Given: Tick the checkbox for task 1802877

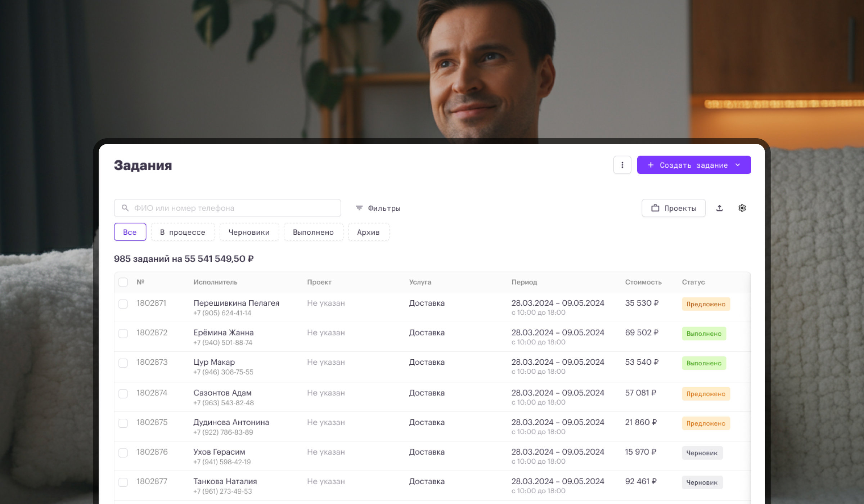Looking at the screenshot, I should tap(123, 482).
